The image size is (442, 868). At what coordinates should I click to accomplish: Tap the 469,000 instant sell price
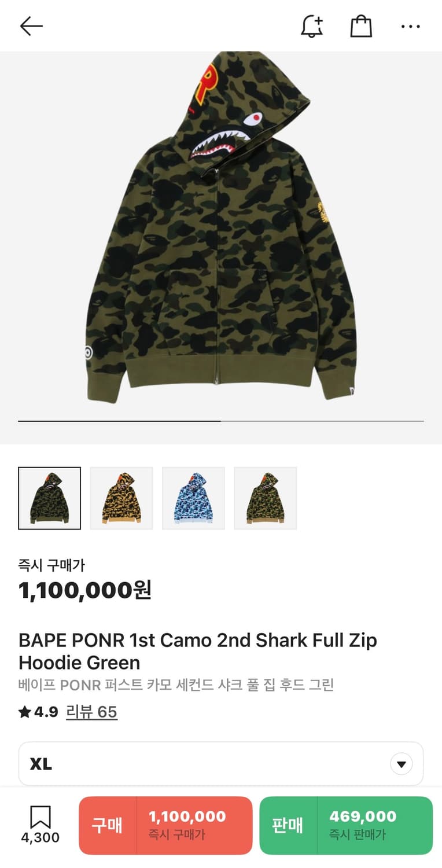click(363, 816)
